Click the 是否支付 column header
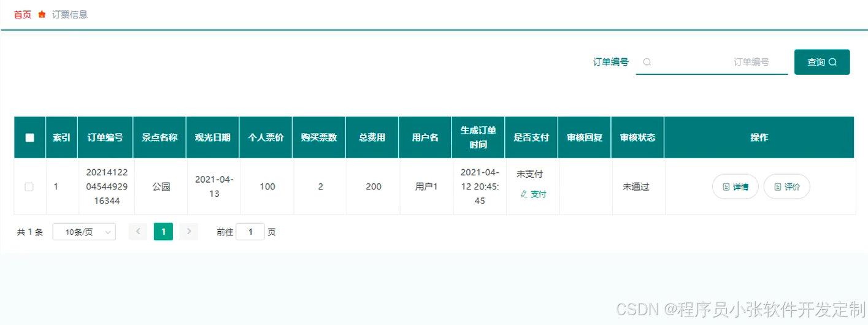This screenshot has height=325, width=868. 531,137
